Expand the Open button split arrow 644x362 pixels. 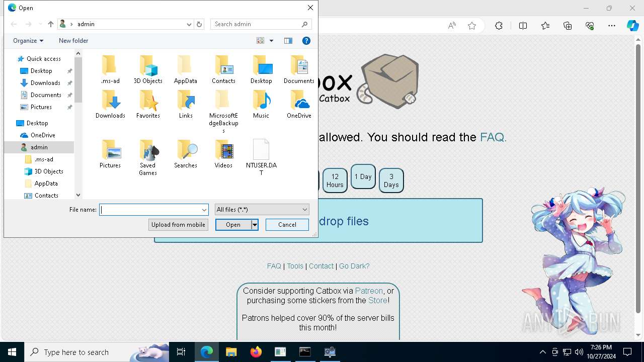click(x=255, y=225)
